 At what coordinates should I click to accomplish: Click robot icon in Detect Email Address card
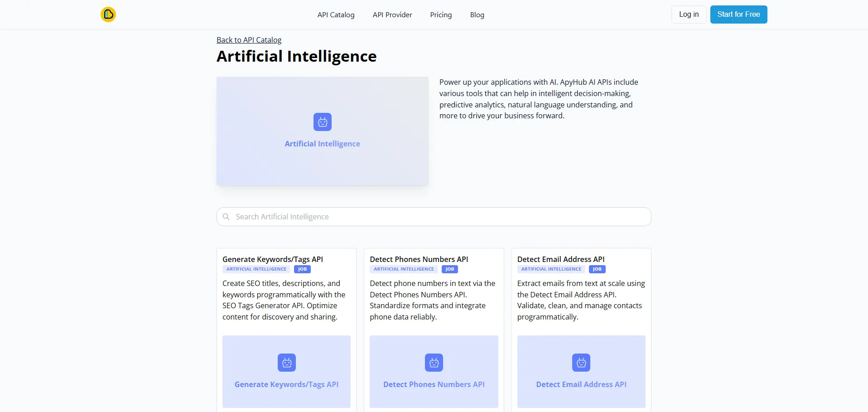coord(581,363)
